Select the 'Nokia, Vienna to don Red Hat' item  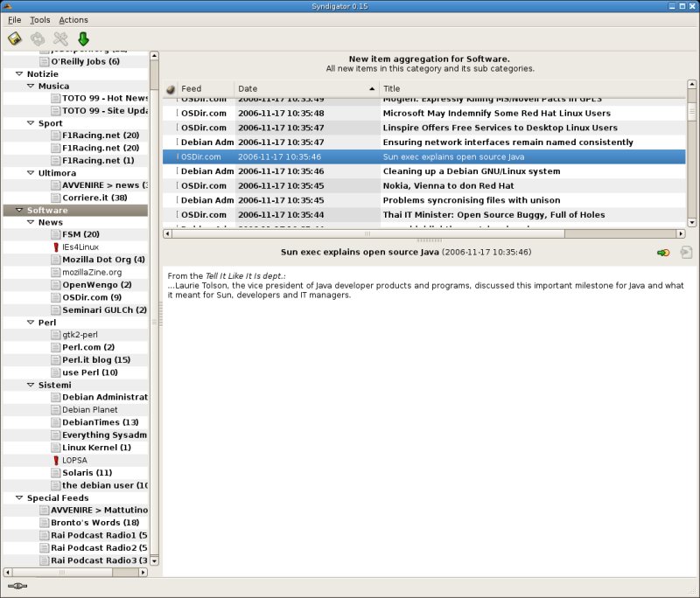pos(424,185)
